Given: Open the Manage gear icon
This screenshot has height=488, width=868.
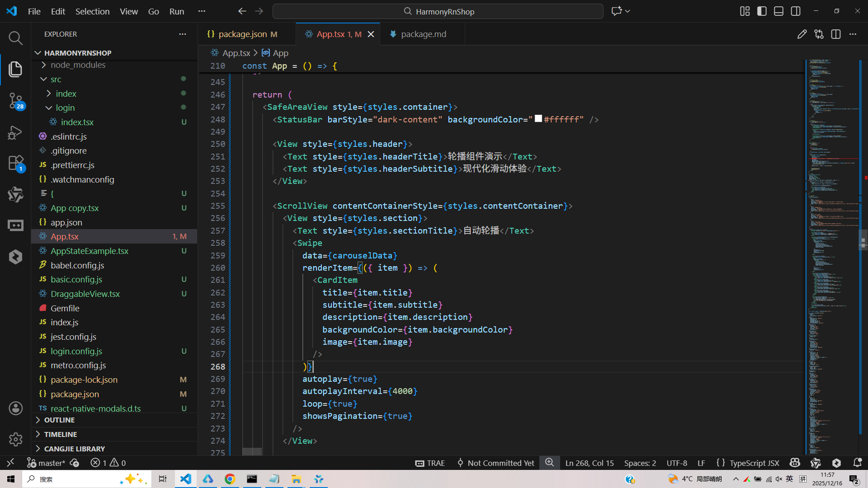Looking at the screenshot, I should pyautogui.click(x=15, y=439).
